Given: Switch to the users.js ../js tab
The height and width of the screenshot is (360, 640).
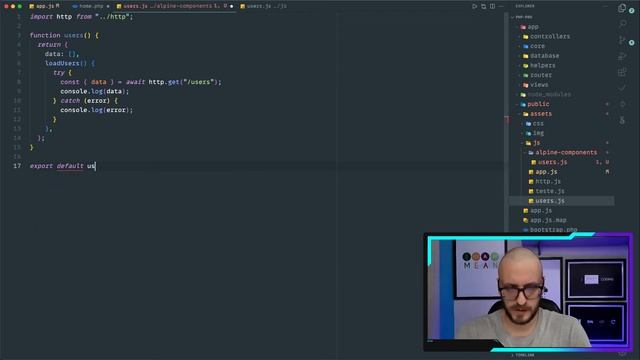Looking at the screenshot, I should point(264,6).
